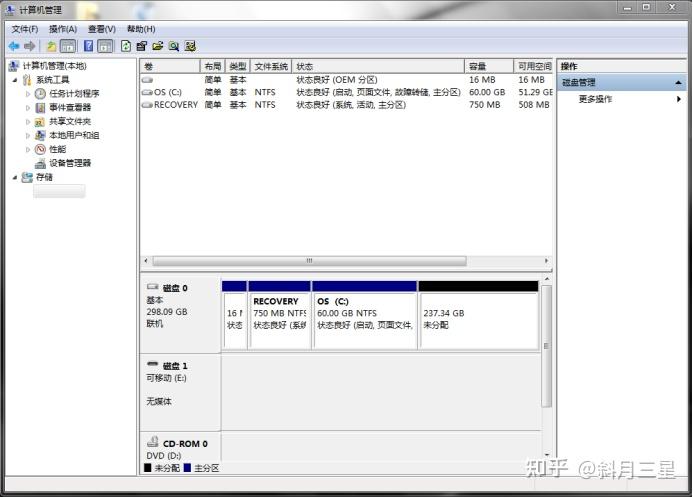This screenshot has height=497, width=693.
Task: Select the 存储 storage icon
Action: 27,177
